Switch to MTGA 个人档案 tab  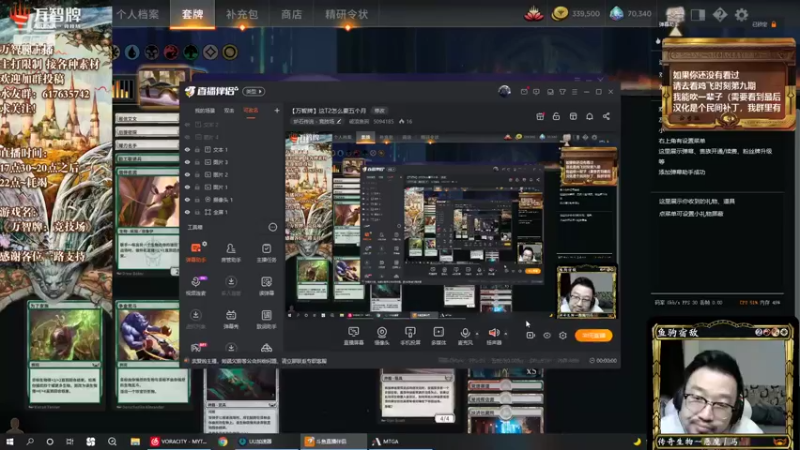tap(138, 14)
